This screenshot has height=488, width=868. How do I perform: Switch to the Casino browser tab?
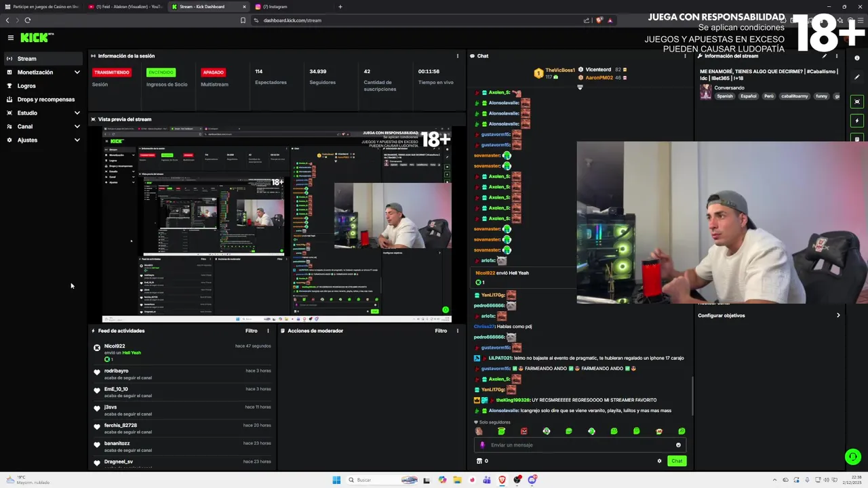[42, 7]
